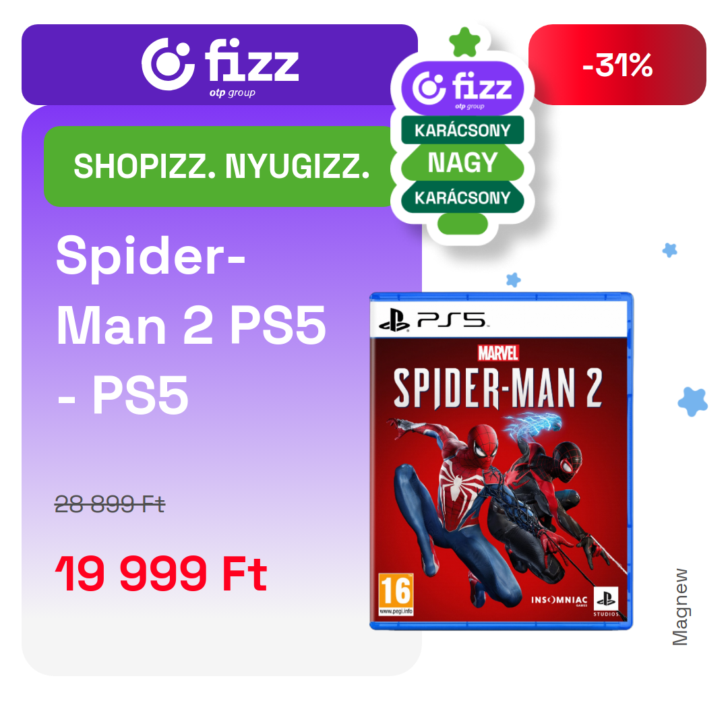The height and width of the screenshot is (728, 728).
Task: Click the green star atop Christmas tree
Action: click(464, 42)
